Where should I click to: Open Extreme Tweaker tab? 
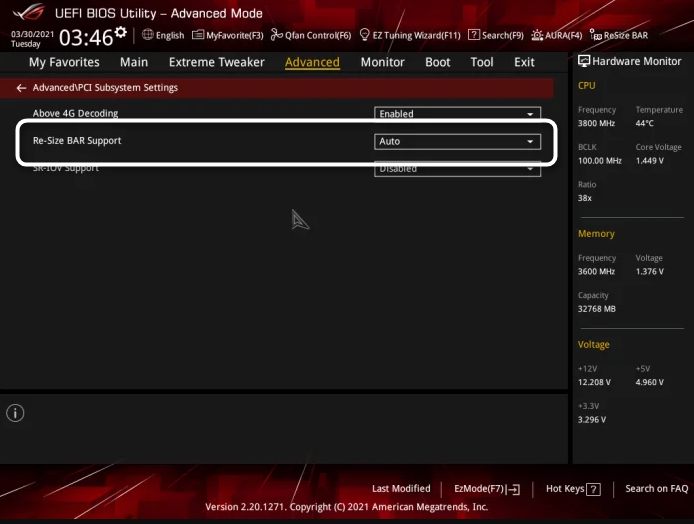coord(216,62)
